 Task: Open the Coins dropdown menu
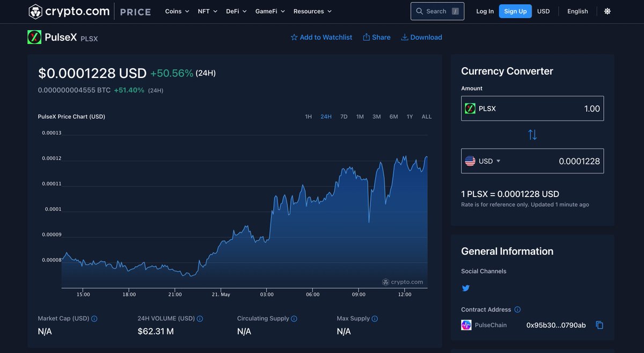click(x=177, y=11)
